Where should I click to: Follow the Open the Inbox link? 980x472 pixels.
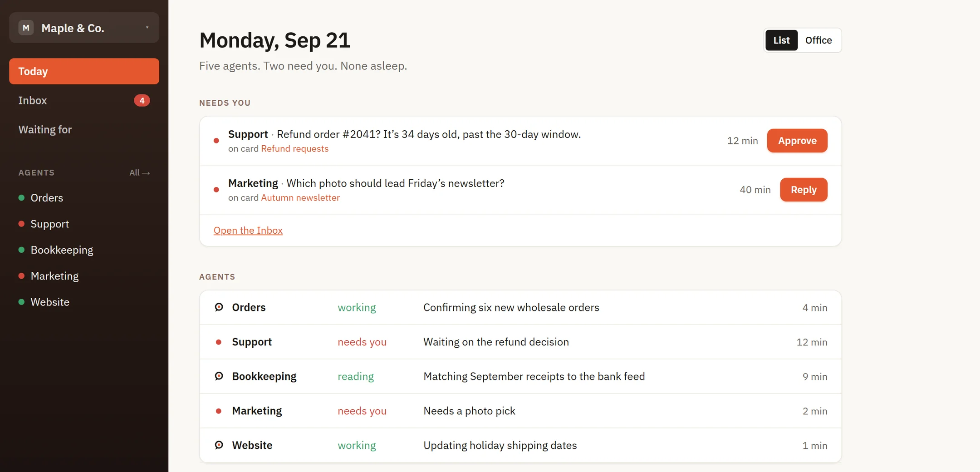pos(248,231)
